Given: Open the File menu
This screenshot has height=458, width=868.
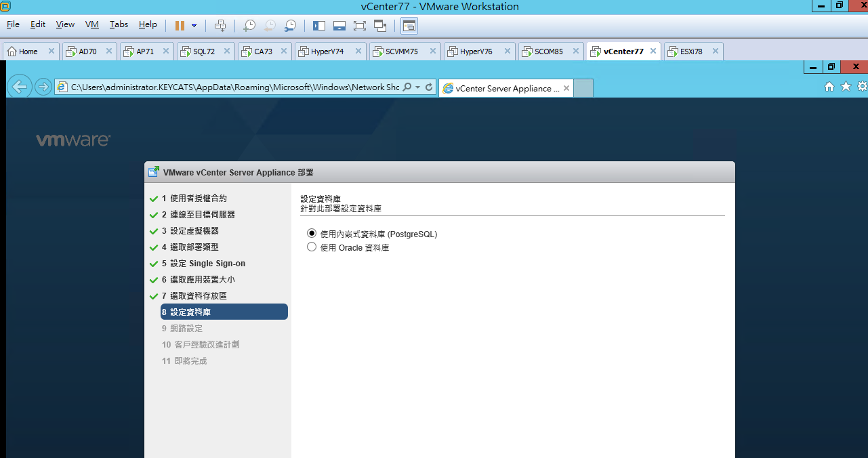Looking at the screenshot, I should [x=13, y=24].
